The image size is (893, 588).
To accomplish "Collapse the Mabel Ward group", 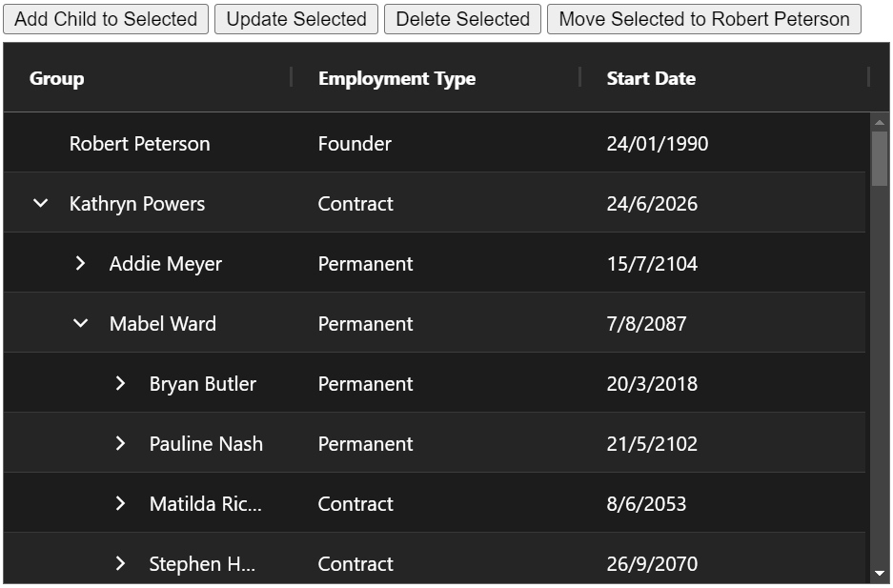I will (x=80, y=323).
